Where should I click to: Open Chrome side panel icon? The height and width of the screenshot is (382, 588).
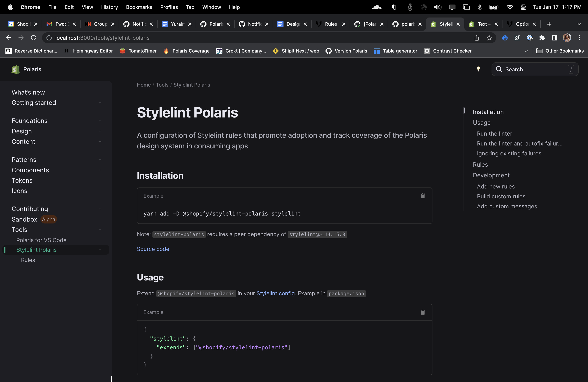(x=554, y=38)
